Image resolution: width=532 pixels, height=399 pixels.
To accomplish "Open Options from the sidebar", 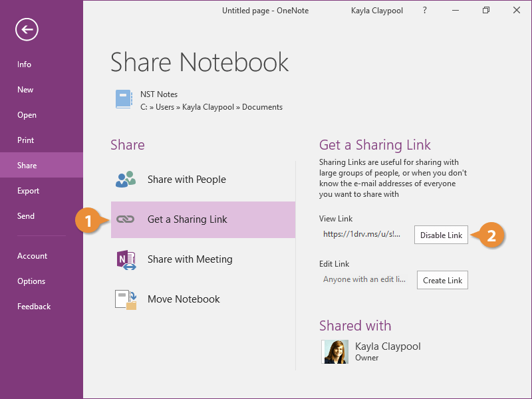I will pyautogui.click(x=31, y=281).
